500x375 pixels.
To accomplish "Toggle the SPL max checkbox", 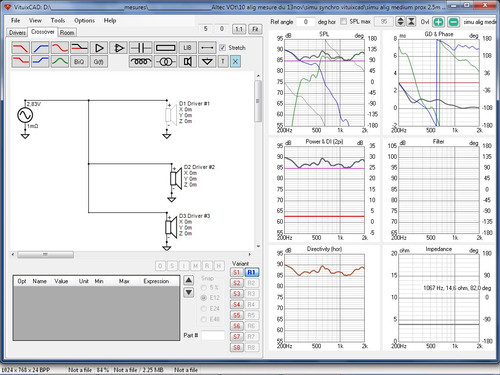I will [x=343, y=21].
